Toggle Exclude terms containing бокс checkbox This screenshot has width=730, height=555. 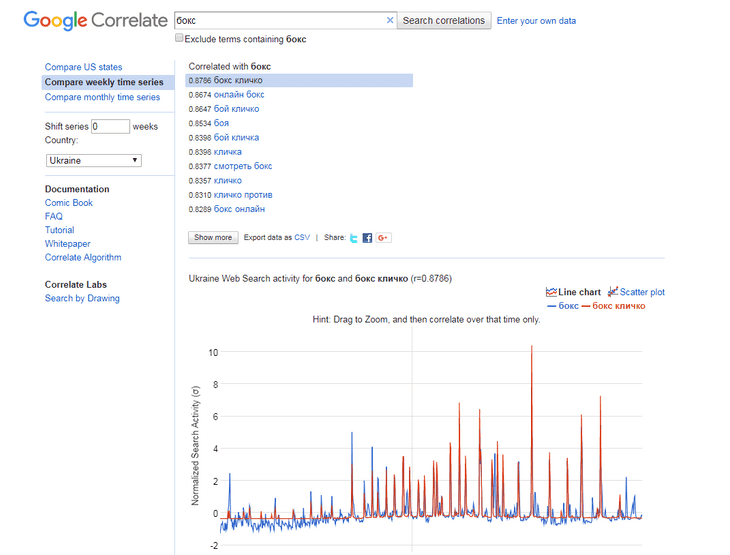[179, 38]
